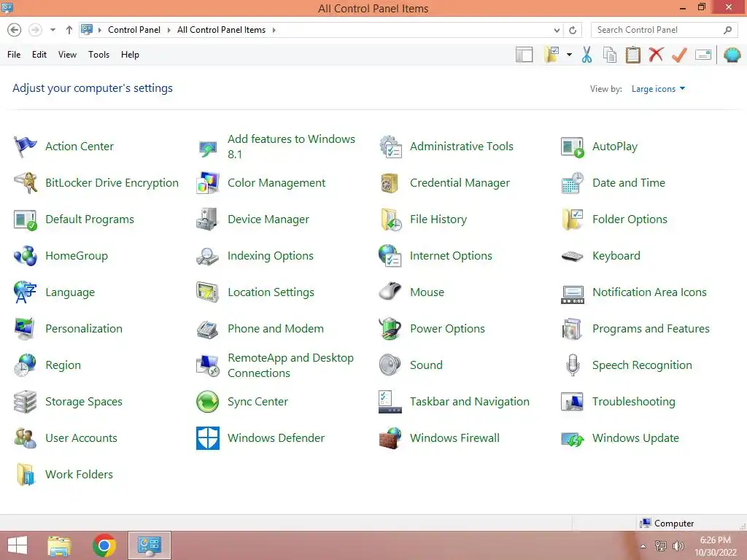Open the AutoPlay icon
747x560 pixels.
(572, 147)
